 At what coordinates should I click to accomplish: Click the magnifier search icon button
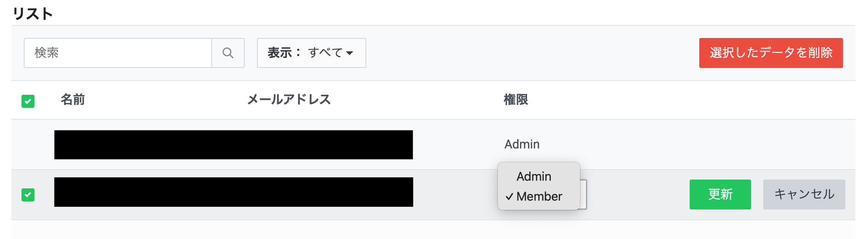(228, 53)
